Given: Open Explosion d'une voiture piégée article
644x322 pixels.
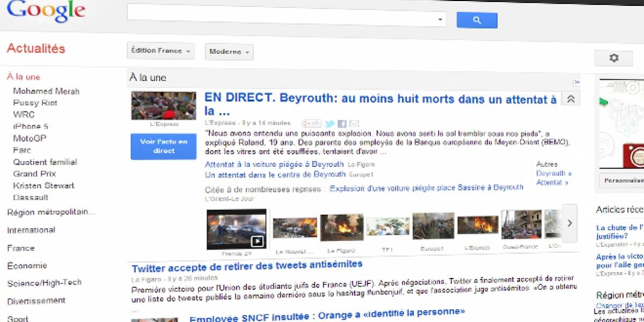Looking at the screenshot, I should [x=426, y=188].
